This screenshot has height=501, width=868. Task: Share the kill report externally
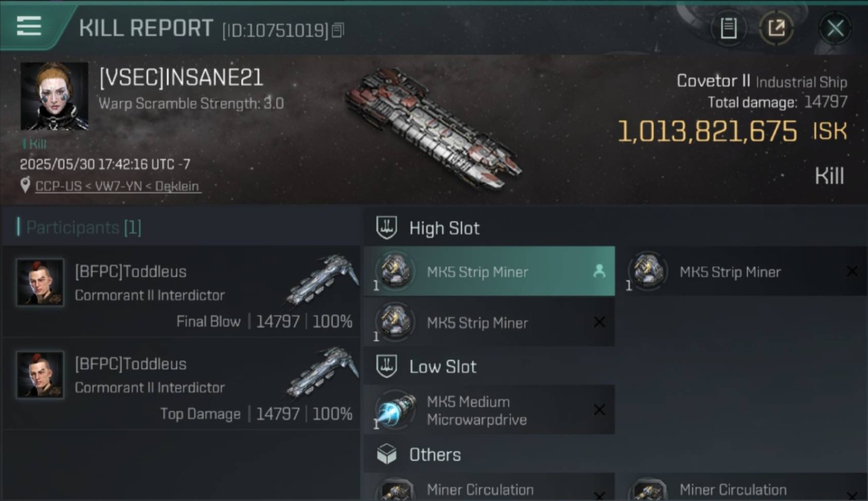[776, 29]
